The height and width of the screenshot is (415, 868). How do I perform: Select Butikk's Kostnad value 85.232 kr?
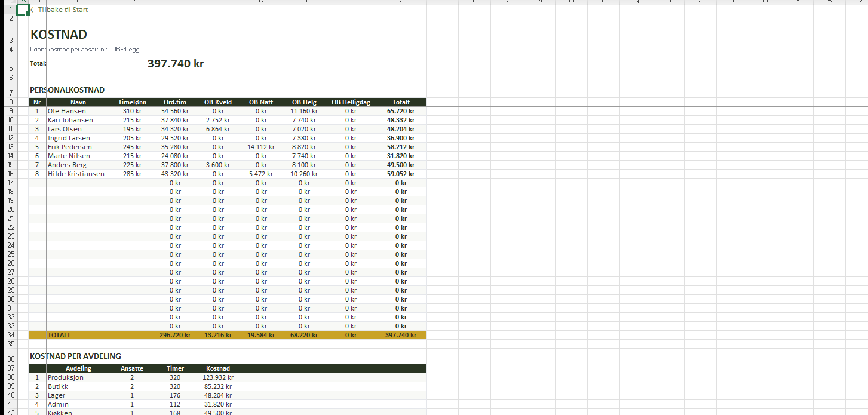pyautogui.click(x=218, y=386)
